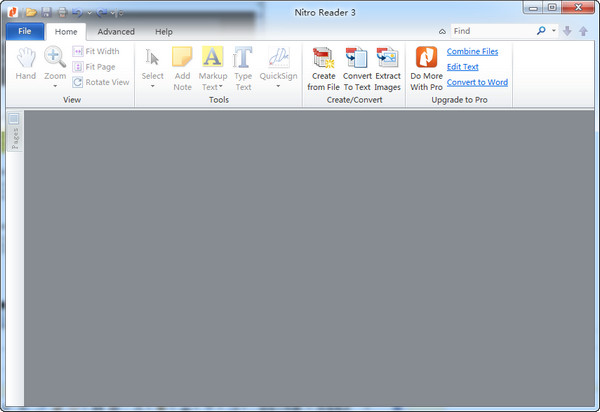This screenshot has height=412, width=600.
Task: Open the File menu
Action: coord(24,32)
